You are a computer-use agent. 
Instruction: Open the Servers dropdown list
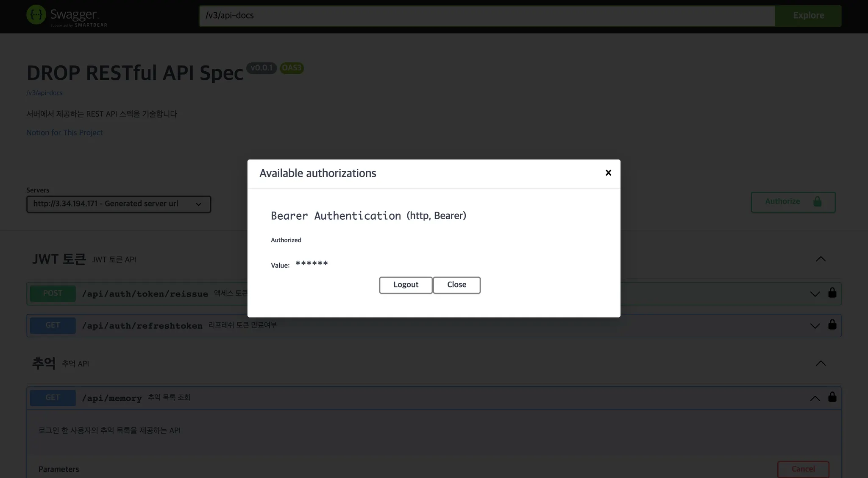pyautogui.click(x=119, y=204)
